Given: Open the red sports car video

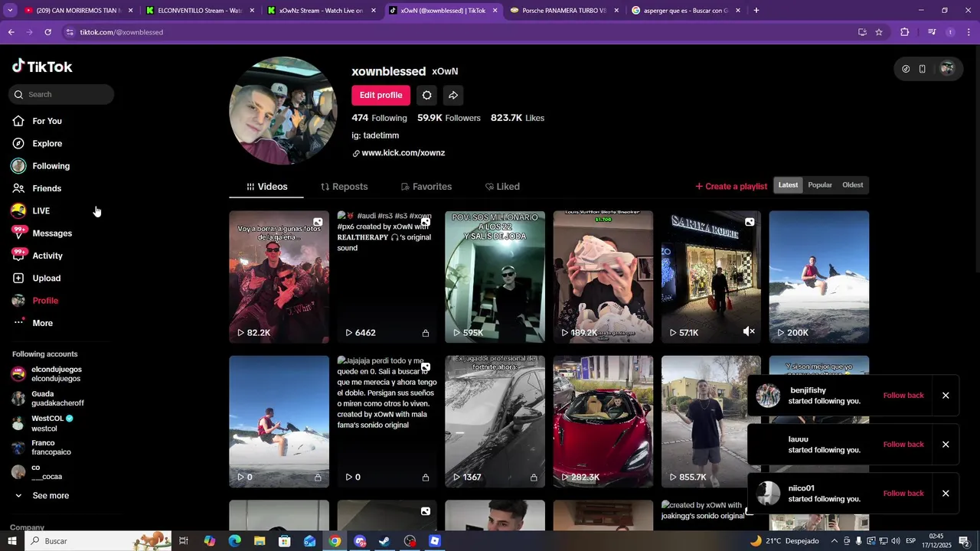Looking at the screenshot, I should [603, 422].
